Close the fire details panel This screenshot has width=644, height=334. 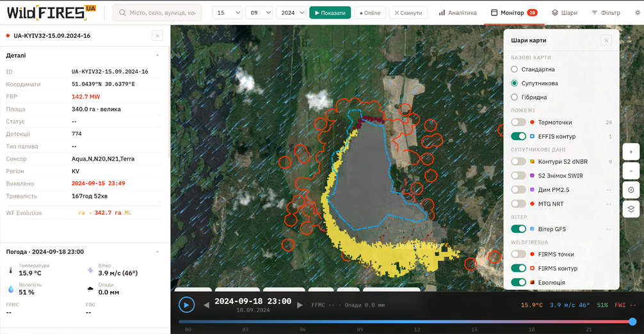(x=157, y=36)
